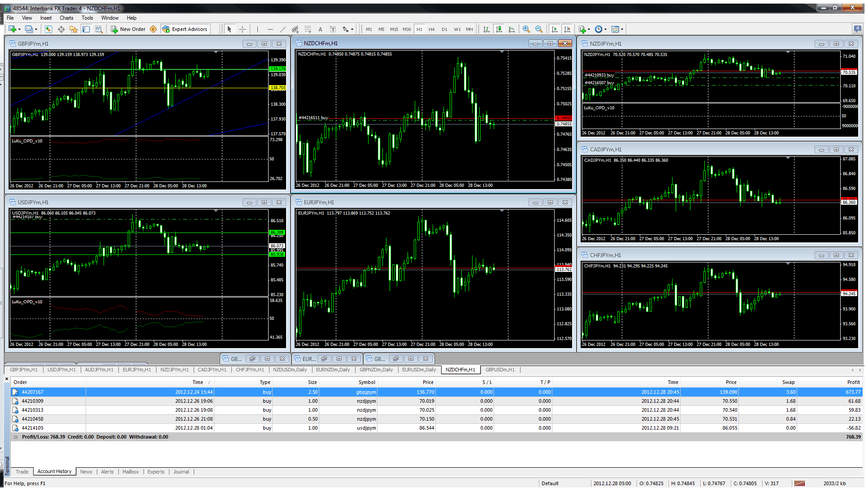The image size is (868, 491).
Task: Select the Text Label tool
Action: pyautogui.click(x=333, y=29)
